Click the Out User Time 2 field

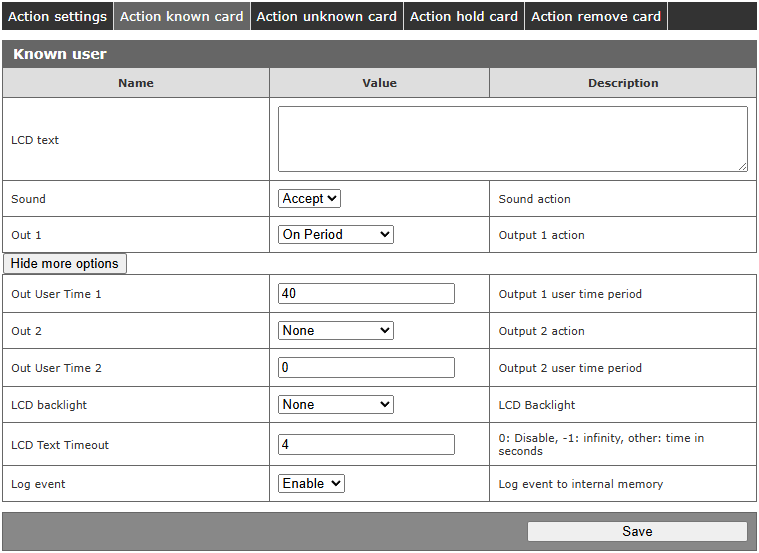click(x=366, y=368)
